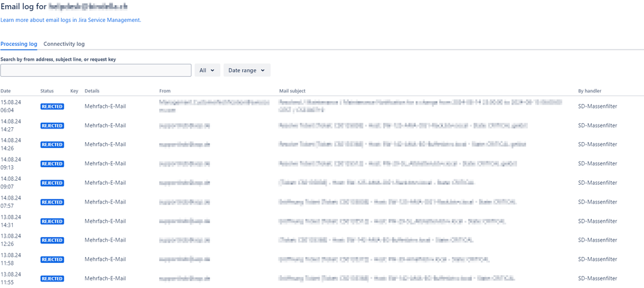Screen dimensions: 644x288
Task: Select Mehrfach-E-Mail in the 13.08.24 11:55 row
Action: [x=105, y=278]
